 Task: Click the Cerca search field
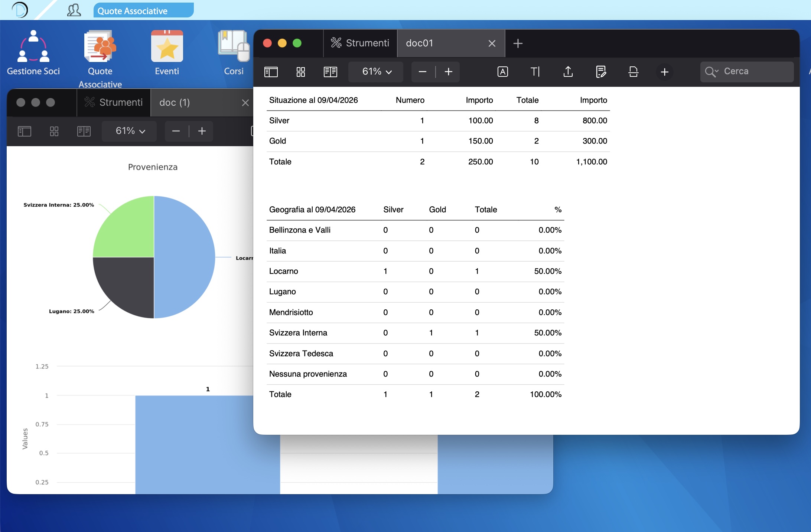click(747, 72)
